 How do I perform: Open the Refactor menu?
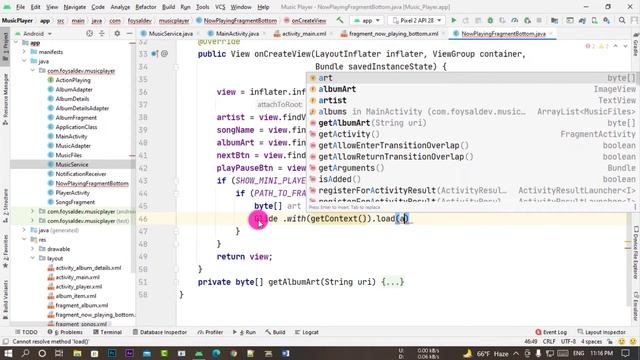(146, 7)
